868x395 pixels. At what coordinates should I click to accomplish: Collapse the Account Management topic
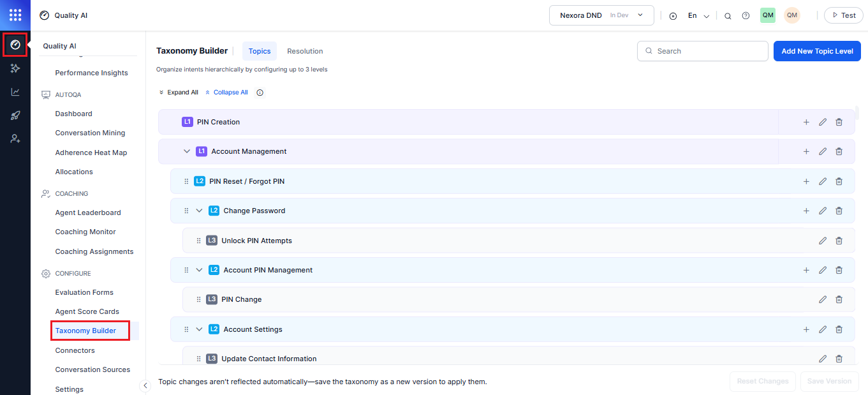point(187,151)
